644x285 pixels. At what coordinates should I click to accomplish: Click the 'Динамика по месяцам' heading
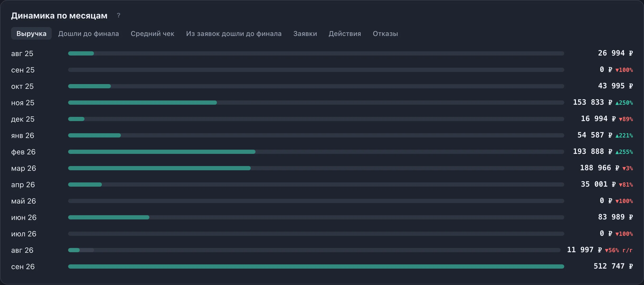(59, 16)
